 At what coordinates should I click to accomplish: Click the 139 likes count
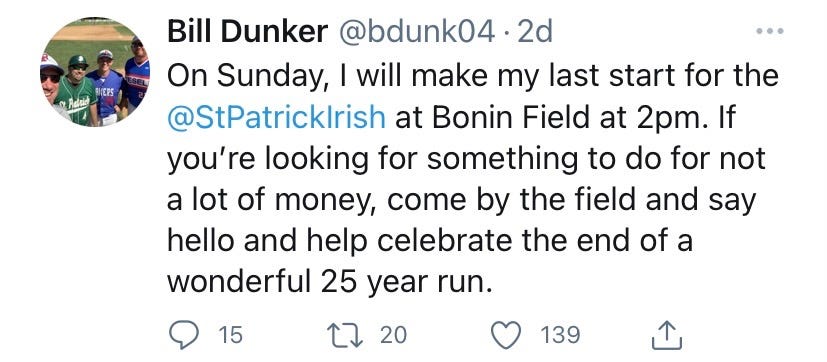point(560,335)
